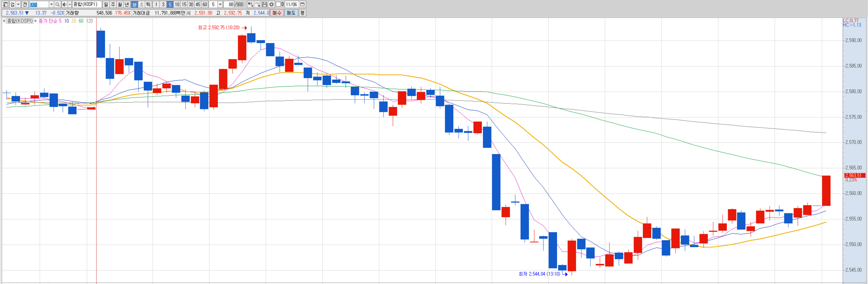Switch to 일 daily period tab
The image size is (868, 284).
(106, 4)
